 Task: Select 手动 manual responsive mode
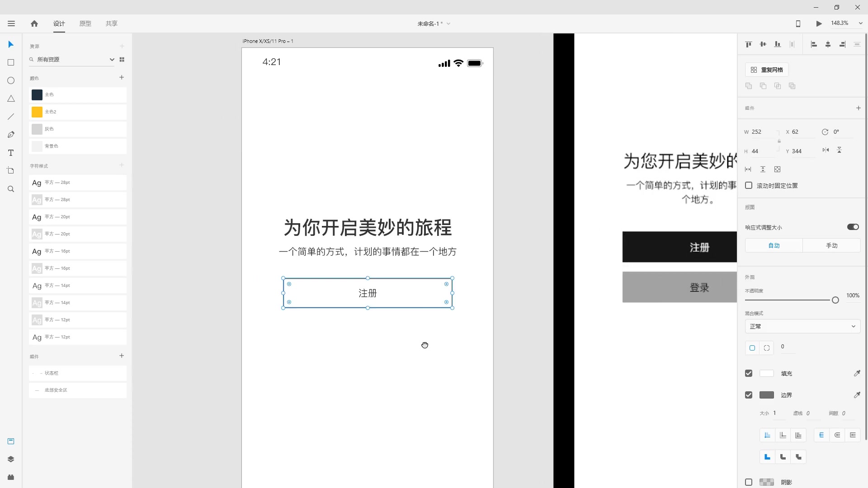(832, 245)
